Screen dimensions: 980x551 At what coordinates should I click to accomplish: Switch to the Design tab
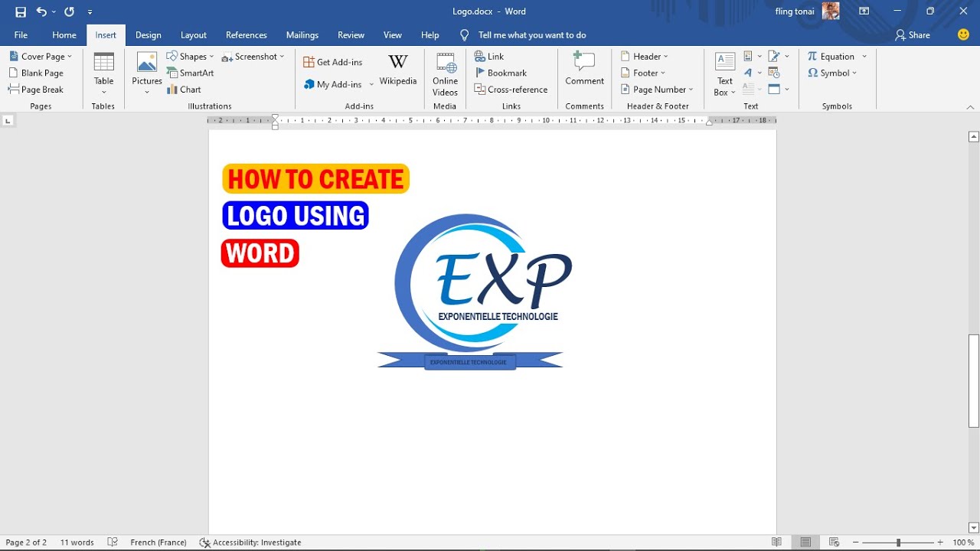pos(149,35)
